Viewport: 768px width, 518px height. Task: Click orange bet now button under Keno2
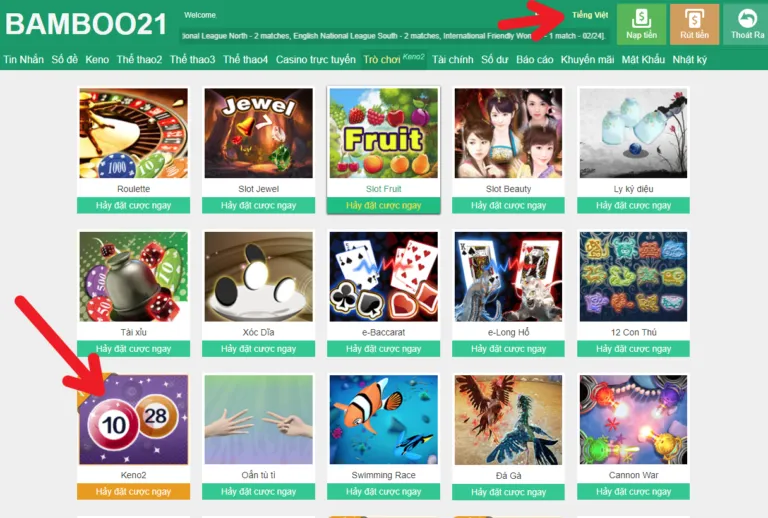click(x=133, y=492)
